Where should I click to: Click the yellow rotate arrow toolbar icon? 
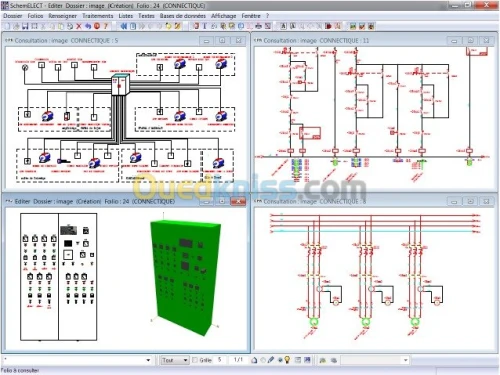click(x=169, y=26)
